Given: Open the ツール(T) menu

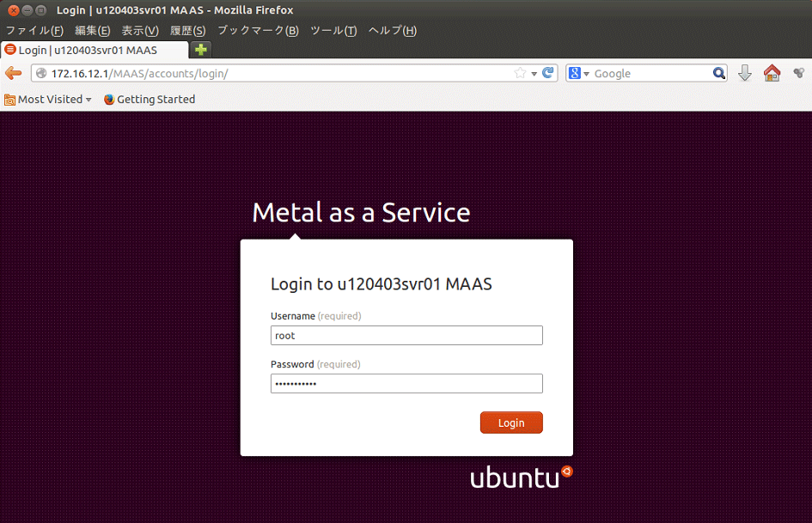Looking at the screenshot, I should [x=333, y=31].
